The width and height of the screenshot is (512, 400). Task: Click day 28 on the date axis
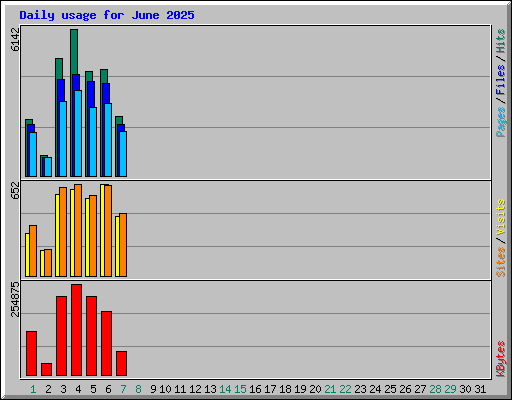[x=435, y=389]
